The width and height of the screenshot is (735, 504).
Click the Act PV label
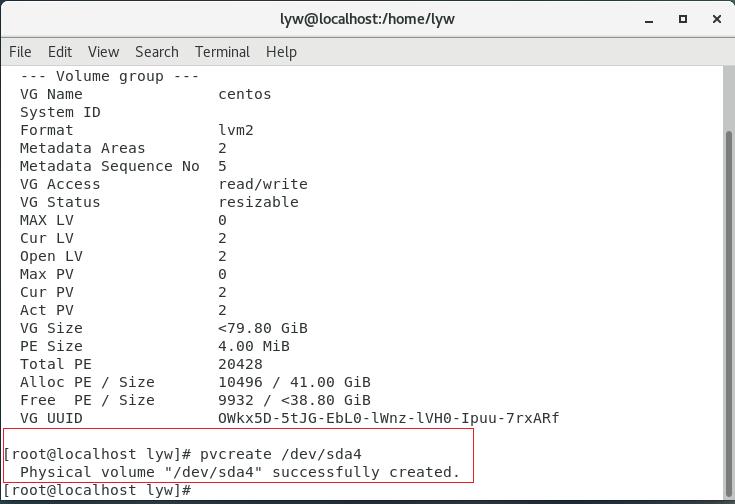point(47,310)
